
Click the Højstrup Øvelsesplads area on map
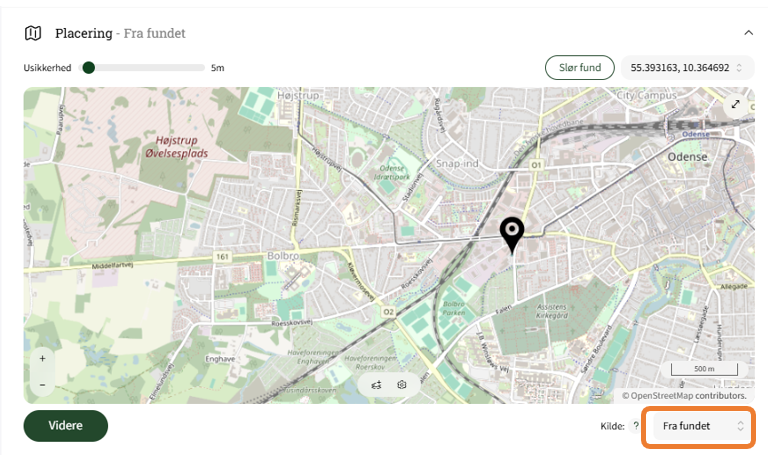coord(177,147)
